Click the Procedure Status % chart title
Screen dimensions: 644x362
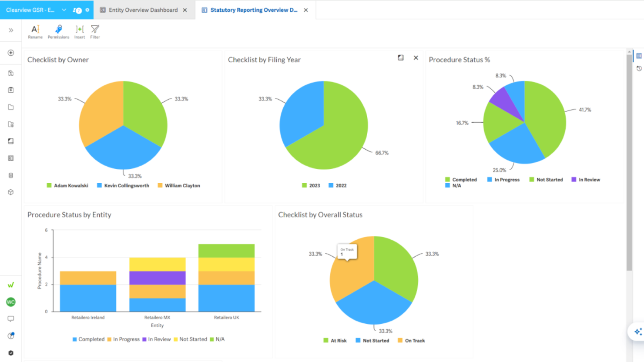point(460,60)
